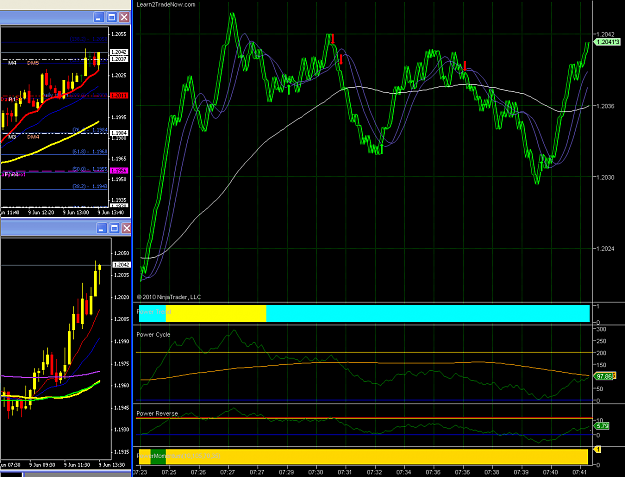
Task: Click the 1.2024 price on main chart axis
Action: coord(605,249)
